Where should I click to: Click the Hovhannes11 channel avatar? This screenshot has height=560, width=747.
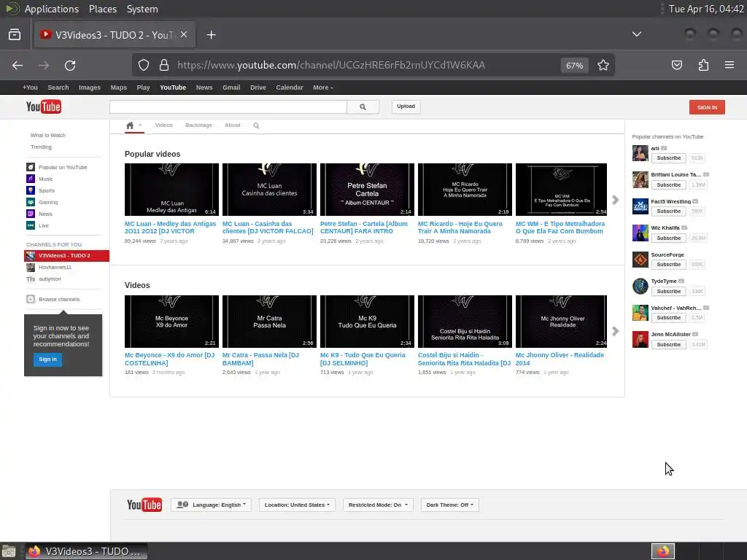[x=31, y=267]
